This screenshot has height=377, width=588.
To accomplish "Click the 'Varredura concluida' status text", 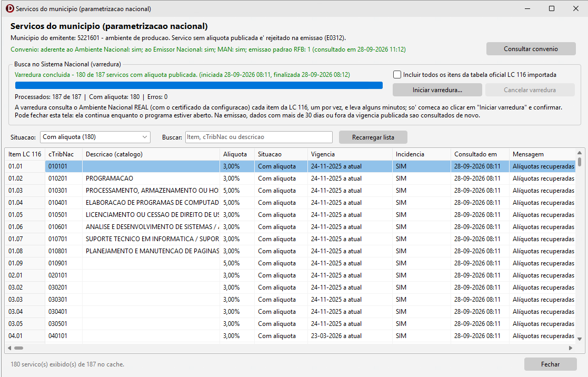I will tap(182, 75).
